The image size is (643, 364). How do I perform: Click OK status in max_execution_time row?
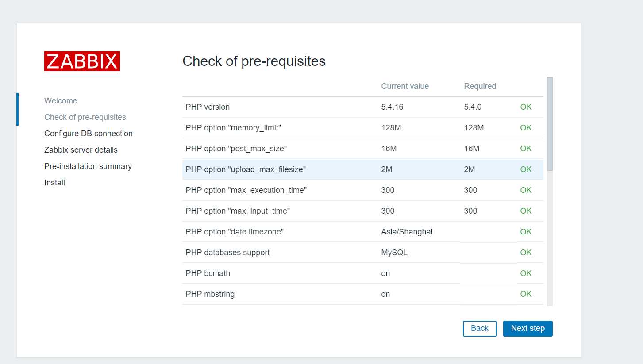[x=526, y=190]
